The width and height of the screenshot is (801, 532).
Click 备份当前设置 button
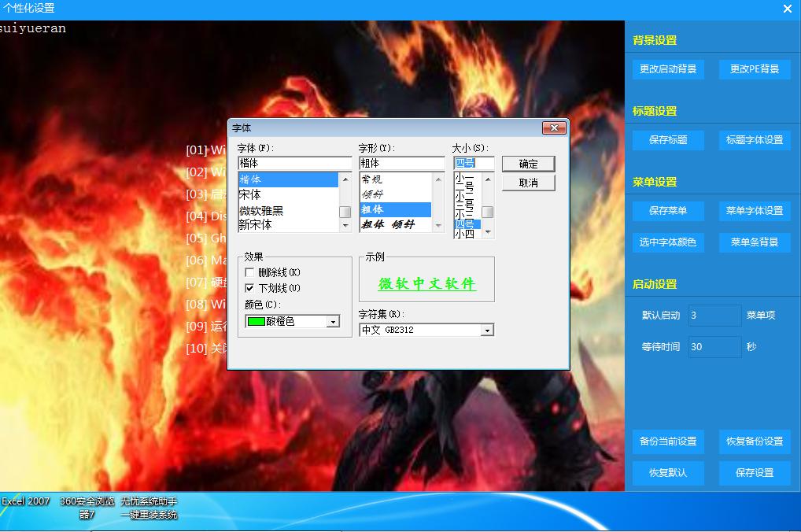(668, 441)
